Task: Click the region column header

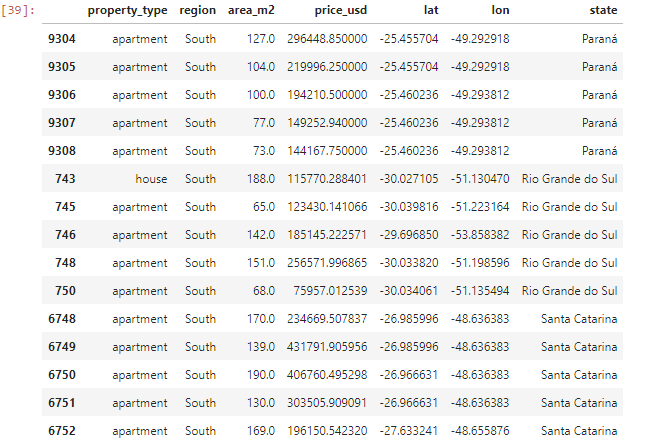Action: coord(197,11)
